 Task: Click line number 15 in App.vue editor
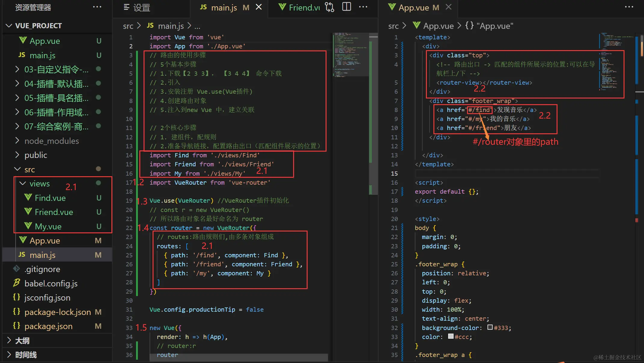(394, 173)
